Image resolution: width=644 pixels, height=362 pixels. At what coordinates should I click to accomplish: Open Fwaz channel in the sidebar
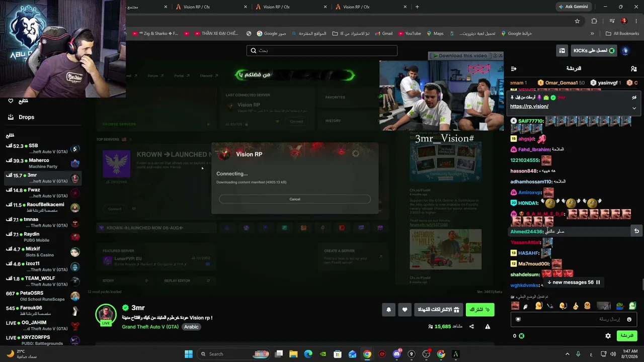(x=43, y=193)
